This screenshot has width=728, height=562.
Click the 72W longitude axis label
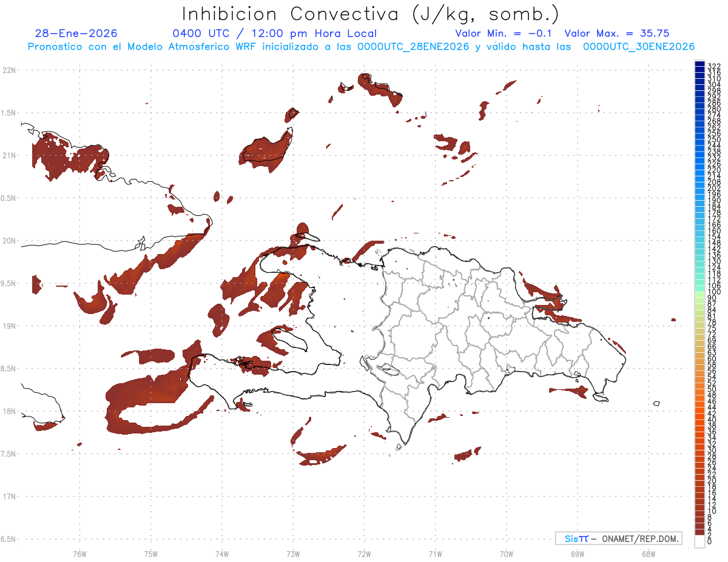tap(364, 554)
